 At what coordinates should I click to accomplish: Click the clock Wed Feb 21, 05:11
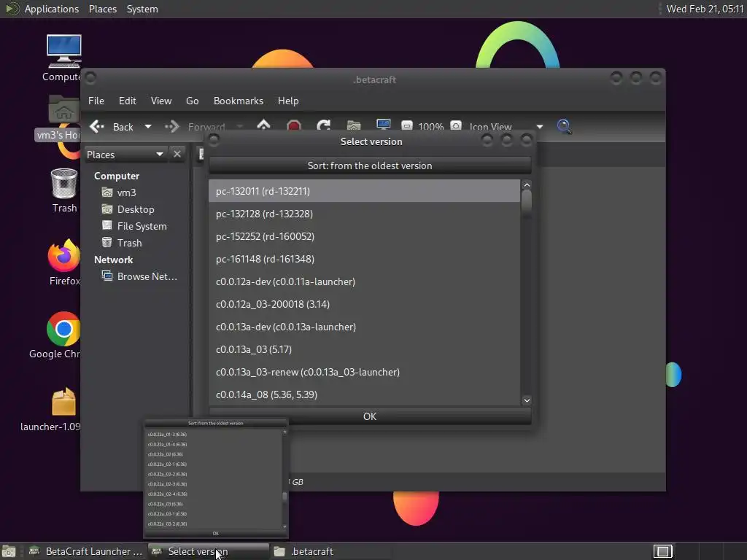point(705,9)
